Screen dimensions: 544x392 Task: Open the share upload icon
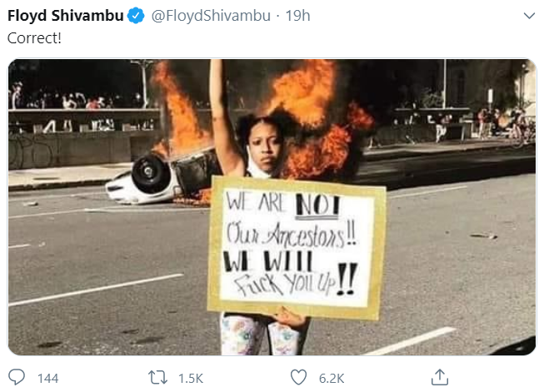point(440,377)
